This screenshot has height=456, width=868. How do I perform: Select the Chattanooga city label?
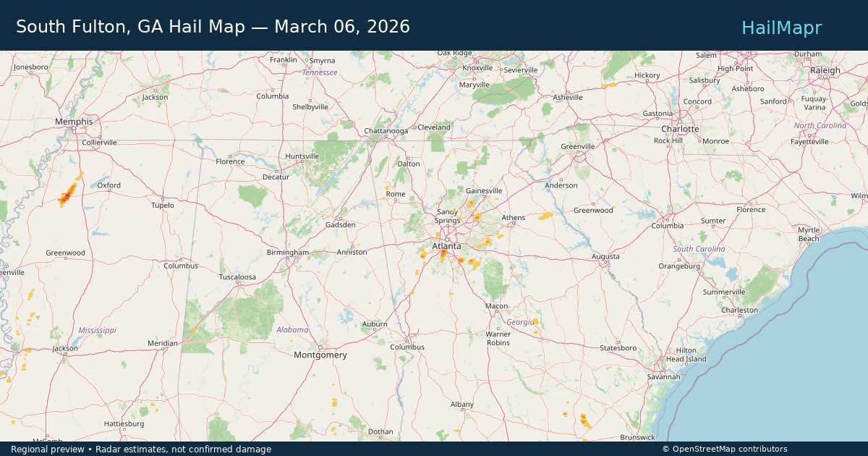(386, 131)
